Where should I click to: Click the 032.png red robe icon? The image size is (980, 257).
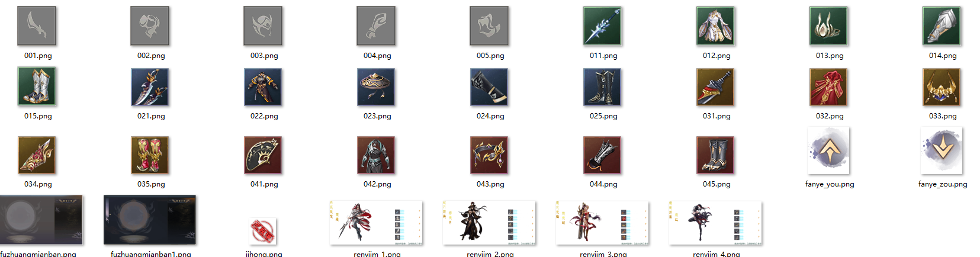(x=828, y=86)
